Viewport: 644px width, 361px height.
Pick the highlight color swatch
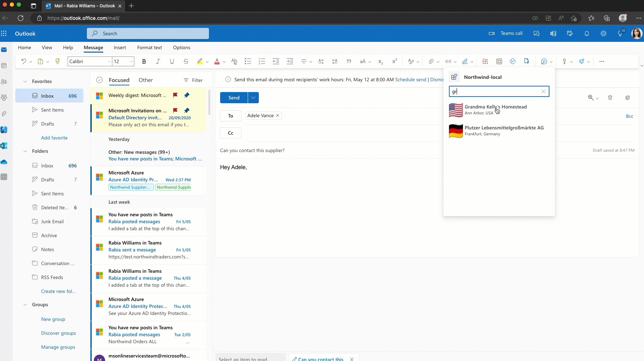(x=200, y=61)
